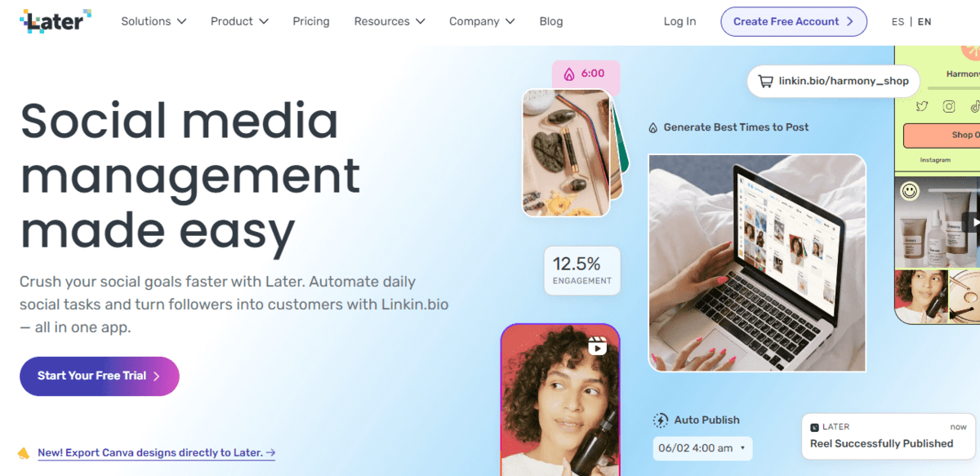Expand the Solutions menu
This screenshot has width=980, height=476.
tap(154, 21)
